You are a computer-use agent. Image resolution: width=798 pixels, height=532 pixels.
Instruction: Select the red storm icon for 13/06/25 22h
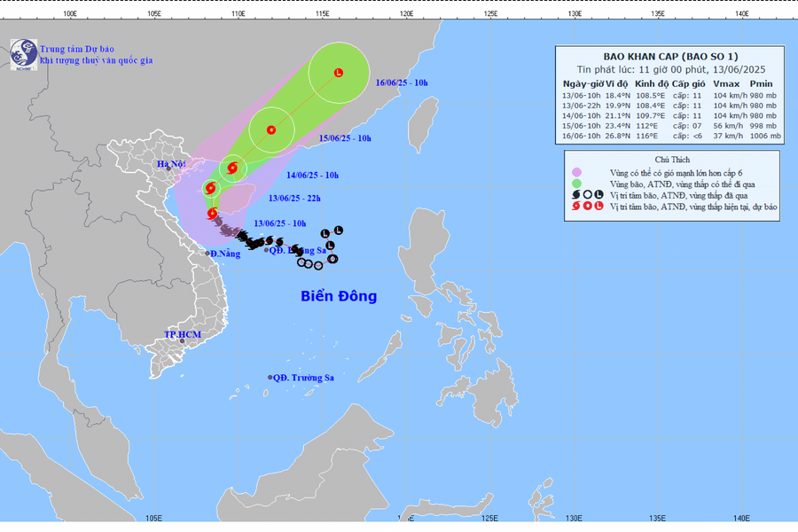pos(210,188)
